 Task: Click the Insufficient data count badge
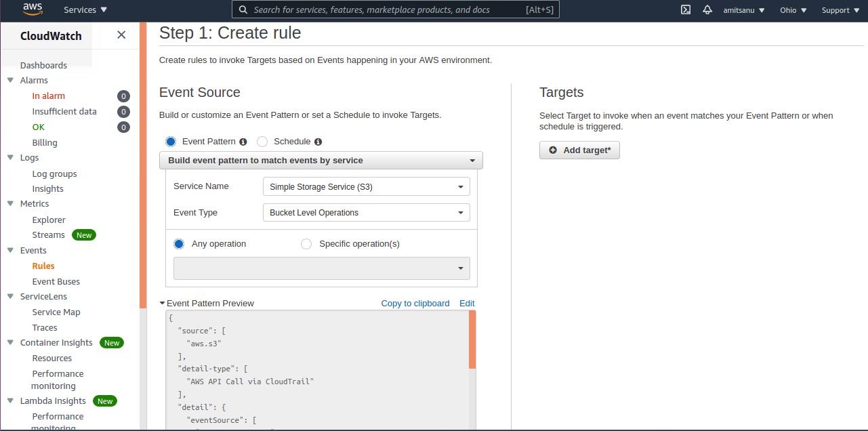(123, 112)
